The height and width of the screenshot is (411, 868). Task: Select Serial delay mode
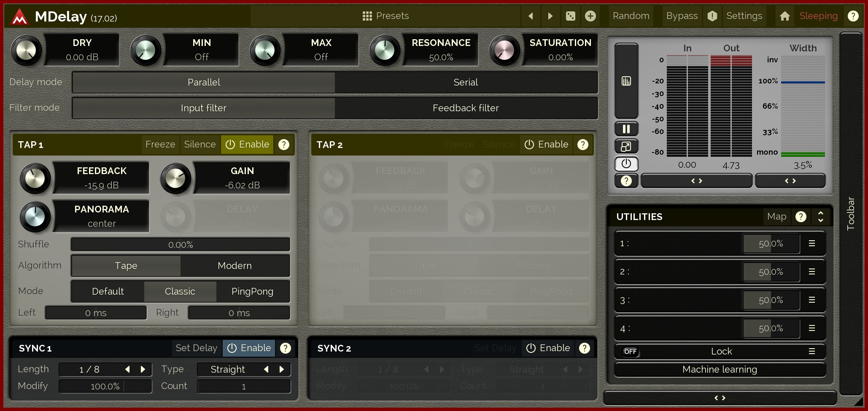[466, 83]
